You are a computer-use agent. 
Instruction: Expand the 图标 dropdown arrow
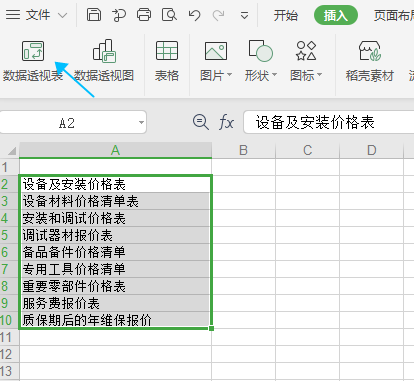(319, 75)
